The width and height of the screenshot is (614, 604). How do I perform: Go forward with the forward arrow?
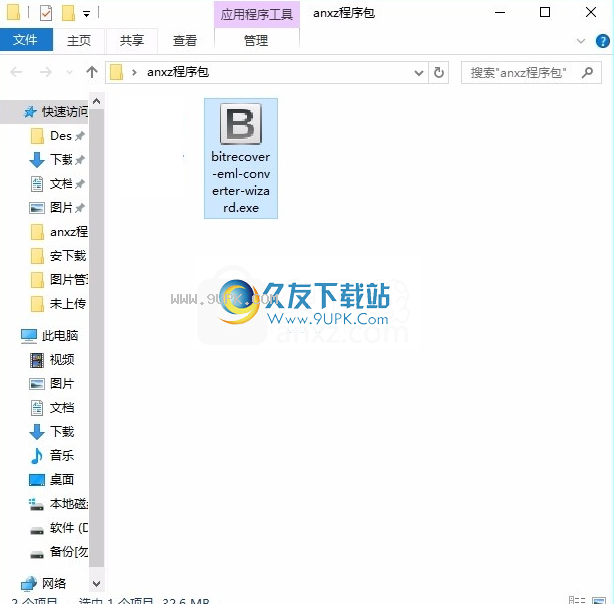pyautogui.click(x=46, y=72)
